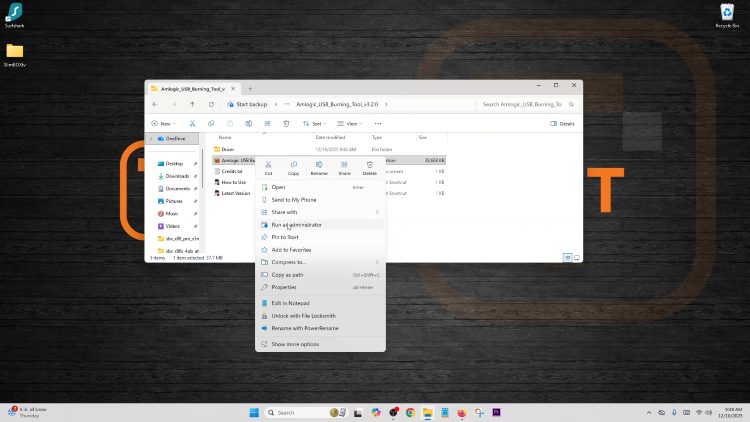The image size is (750, 422).
Task: Click the Search Amlogic_USB_Burning_Tool field
Action: point(528,104)
